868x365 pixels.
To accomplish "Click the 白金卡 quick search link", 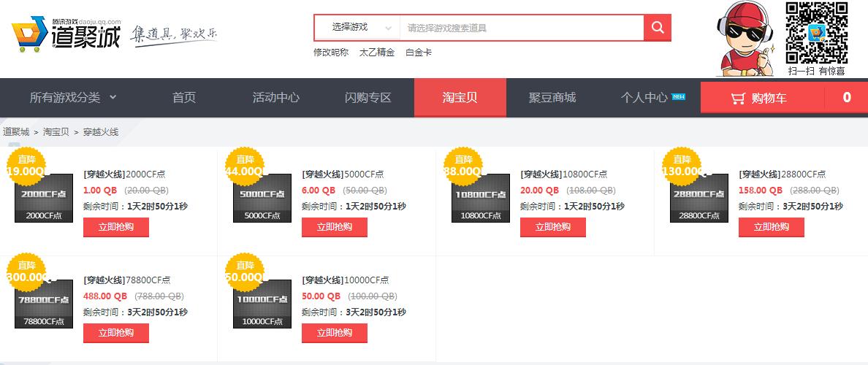I will (419, 53).
